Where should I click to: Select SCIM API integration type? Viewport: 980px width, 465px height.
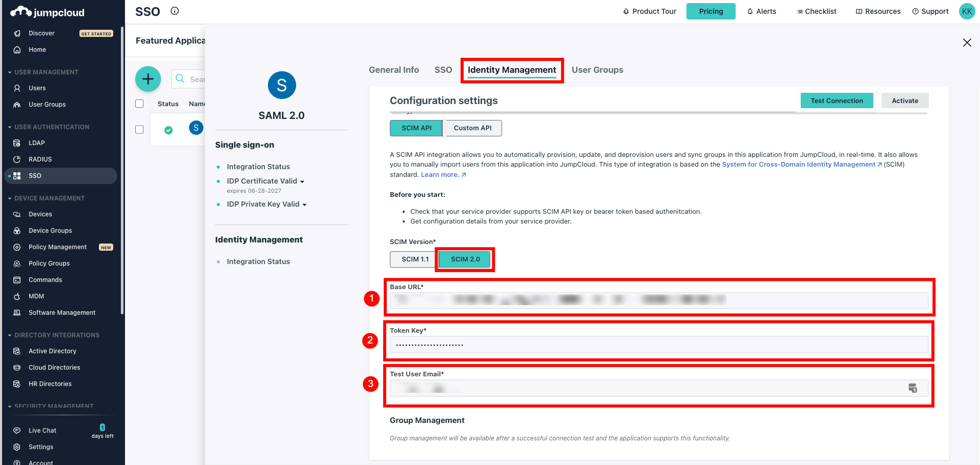[416, 128]
